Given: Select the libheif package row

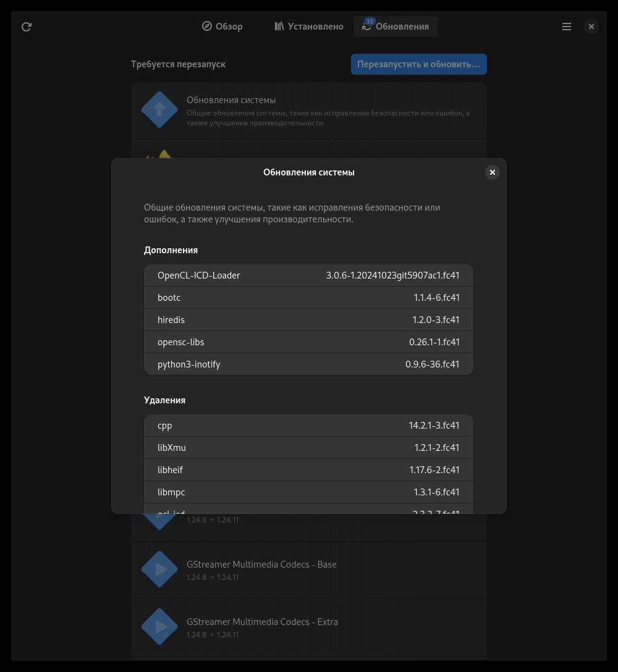Looking at the screenshot, I should (308, 469).
